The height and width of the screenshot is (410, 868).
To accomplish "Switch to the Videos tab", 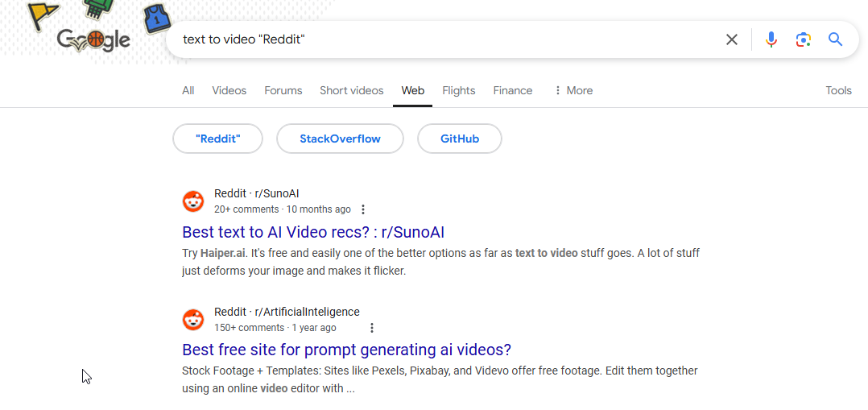I will point(229,90).
